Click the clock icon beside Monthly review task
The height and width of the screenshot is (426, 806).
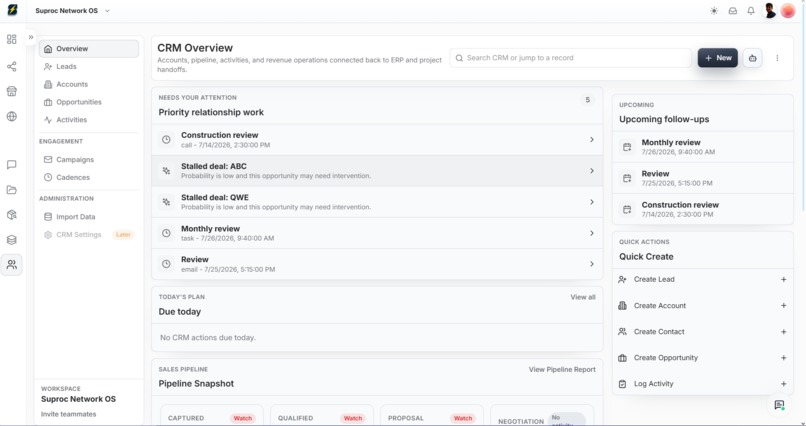click(166, 233)
